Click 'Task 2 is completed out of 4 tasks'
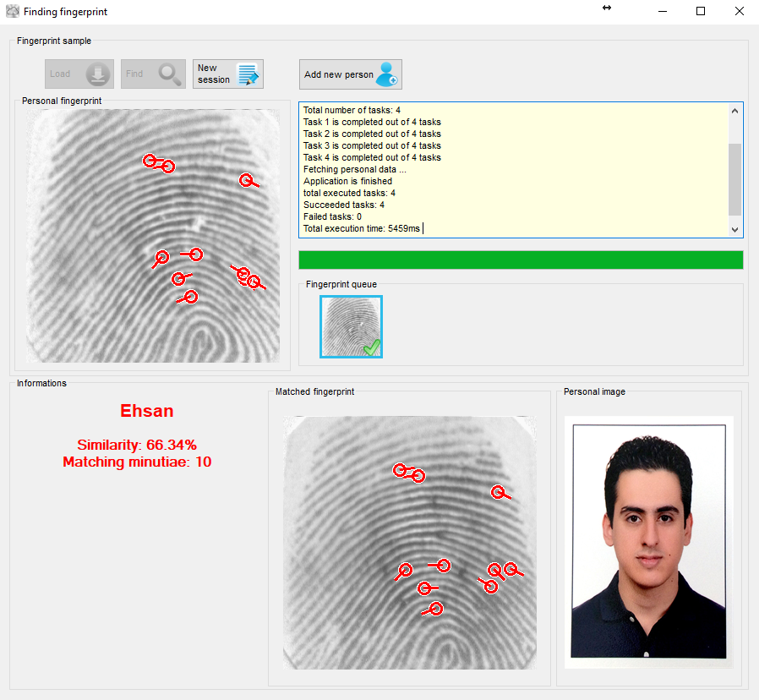Image resolution: width=759 pixels, height=700 pixels. tap(372, 134)
